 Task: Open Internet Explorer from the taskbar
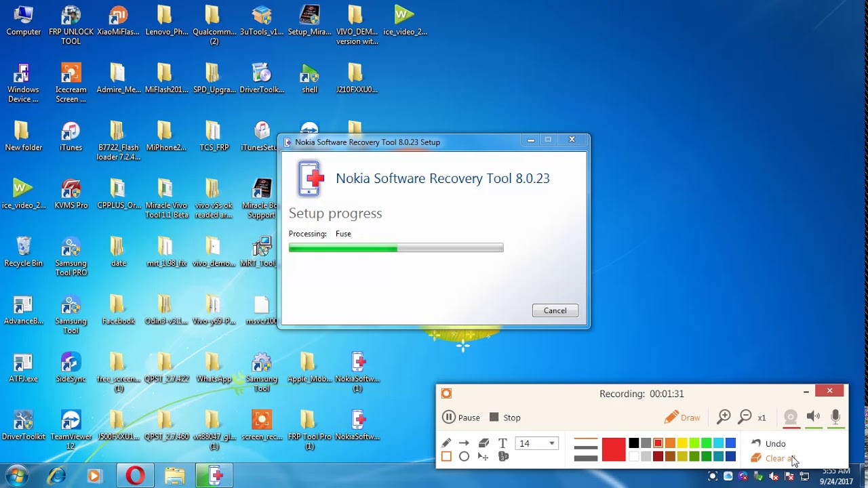(56, 476)
